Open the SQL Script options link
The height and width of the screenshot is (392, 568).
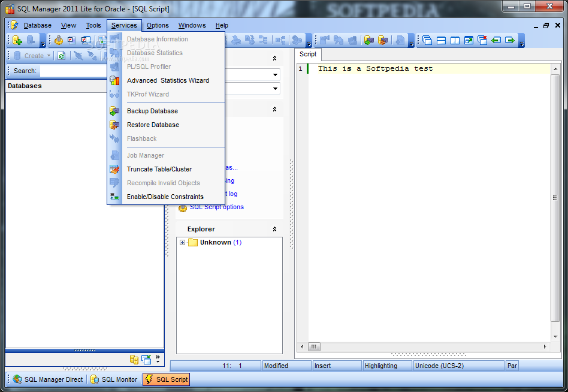(x=217, y=207)
